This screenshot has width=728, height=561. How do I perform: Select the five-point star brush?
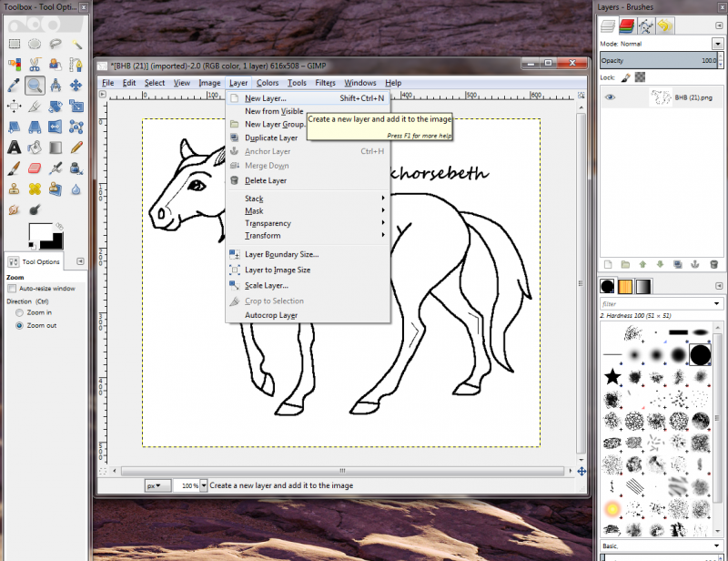point(612,376)
